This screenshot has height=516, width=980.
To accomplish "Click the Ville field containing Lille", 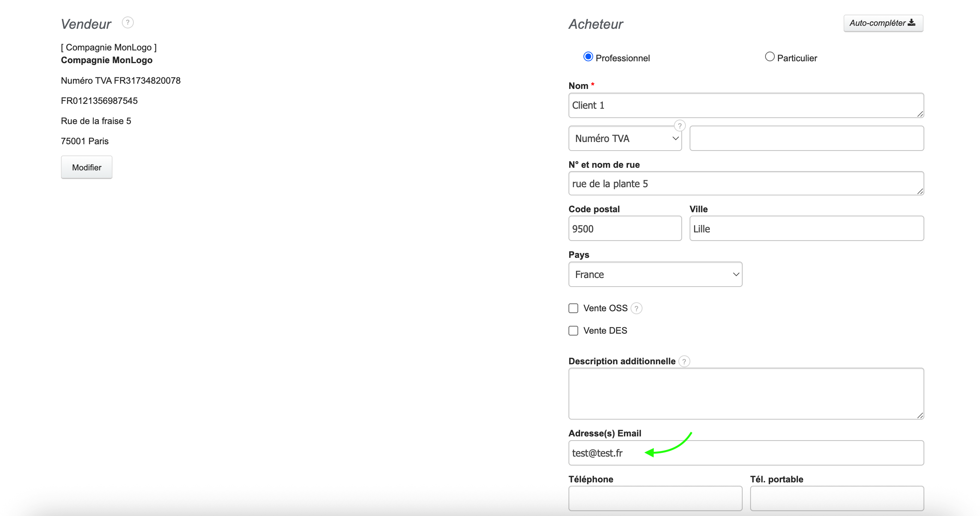I will (x=807, y=229).
